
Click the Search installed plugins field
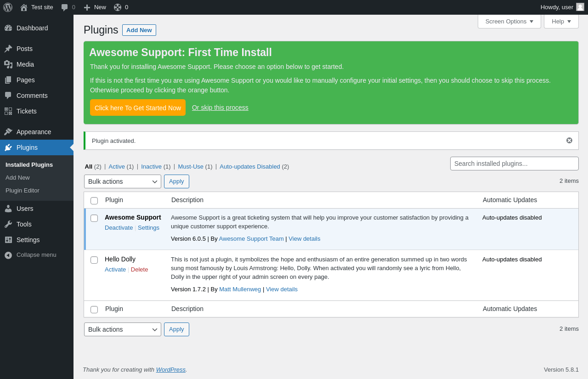(x=514, y=164)
